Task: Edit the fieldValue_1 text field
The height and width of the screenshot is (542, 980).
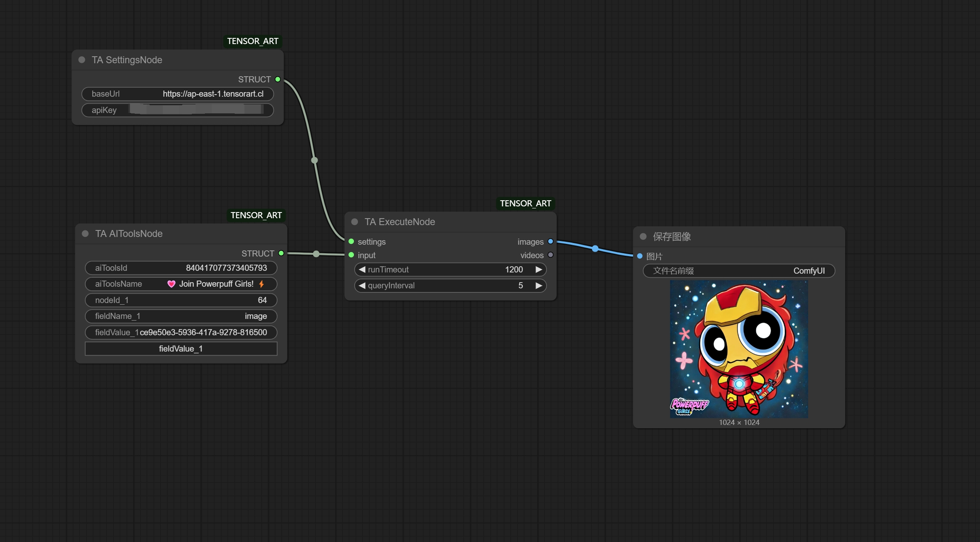Action: pos(181,332)
